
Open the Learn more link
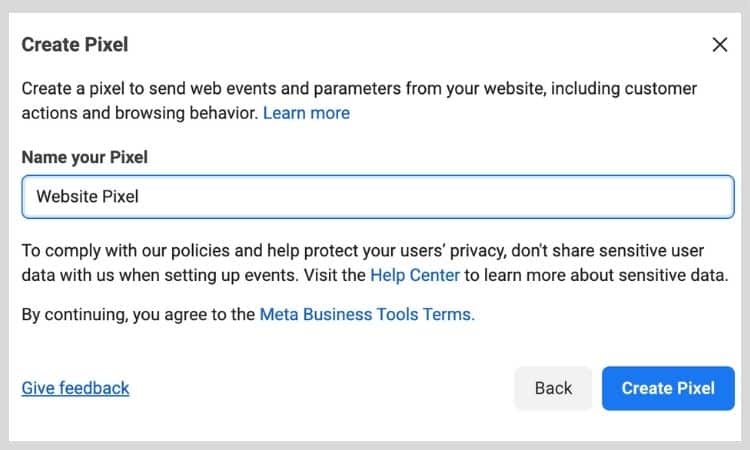(306, 113)
